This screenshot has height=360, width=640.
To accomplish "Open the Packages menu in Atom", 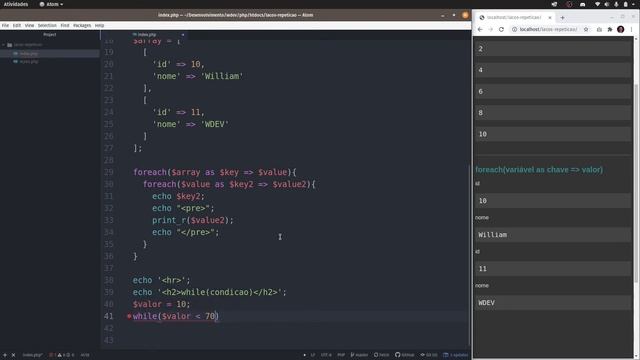I will tap(82, 25).
